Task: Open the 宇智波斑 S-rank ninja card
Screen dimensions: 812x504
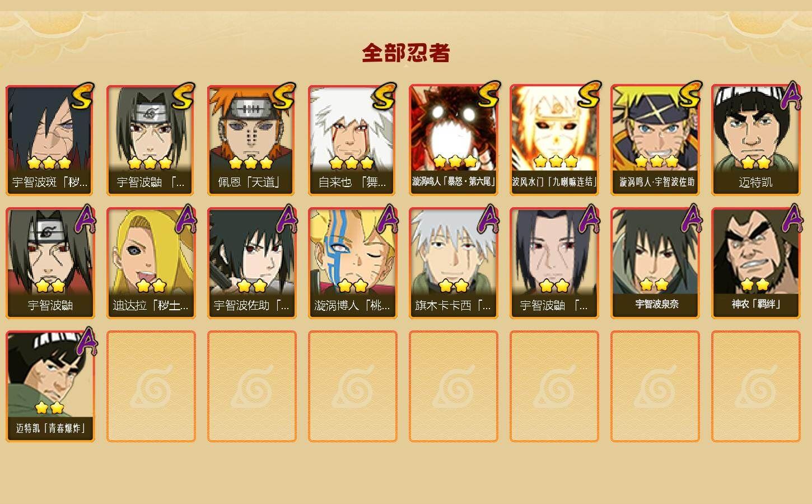Action: (x=50, y=140)
